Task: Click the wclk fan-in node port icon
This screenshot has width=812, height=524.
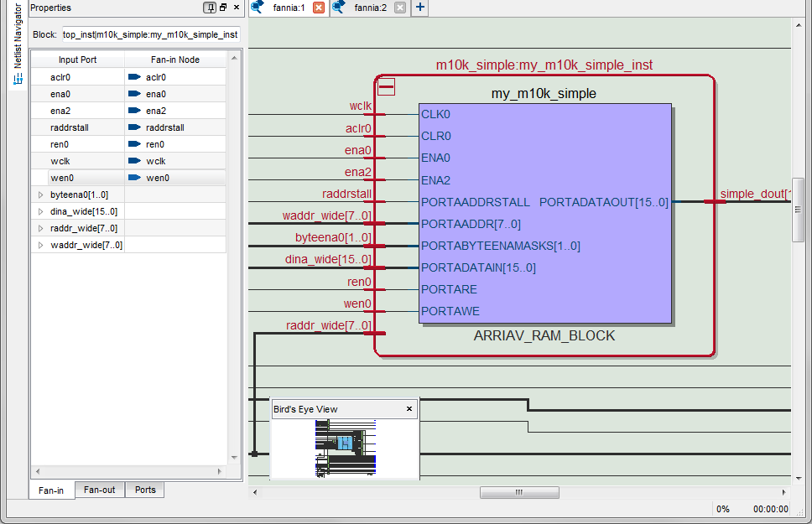Action: coord(134,161)
